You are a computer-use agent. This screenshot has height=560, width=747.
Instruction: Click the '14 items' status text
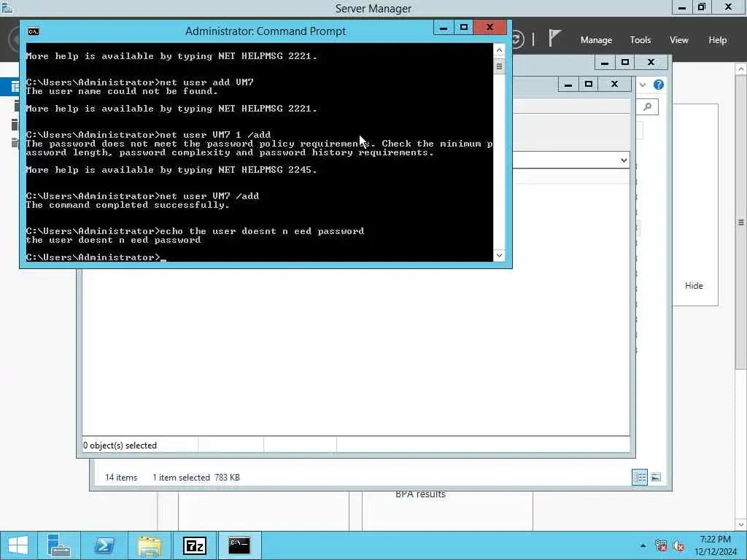coord(121,477)
